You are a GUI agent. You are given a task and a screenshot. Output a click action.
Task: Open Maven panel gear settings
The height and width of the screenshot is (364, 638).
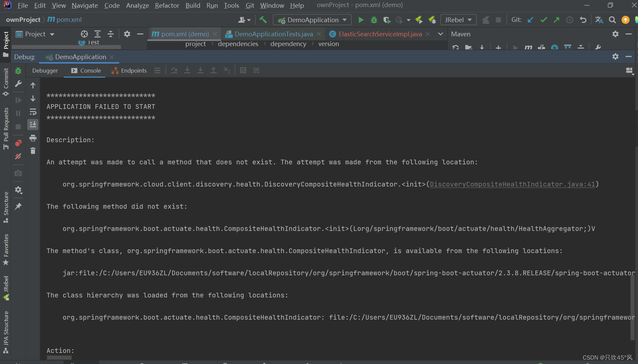coord(615,34)
